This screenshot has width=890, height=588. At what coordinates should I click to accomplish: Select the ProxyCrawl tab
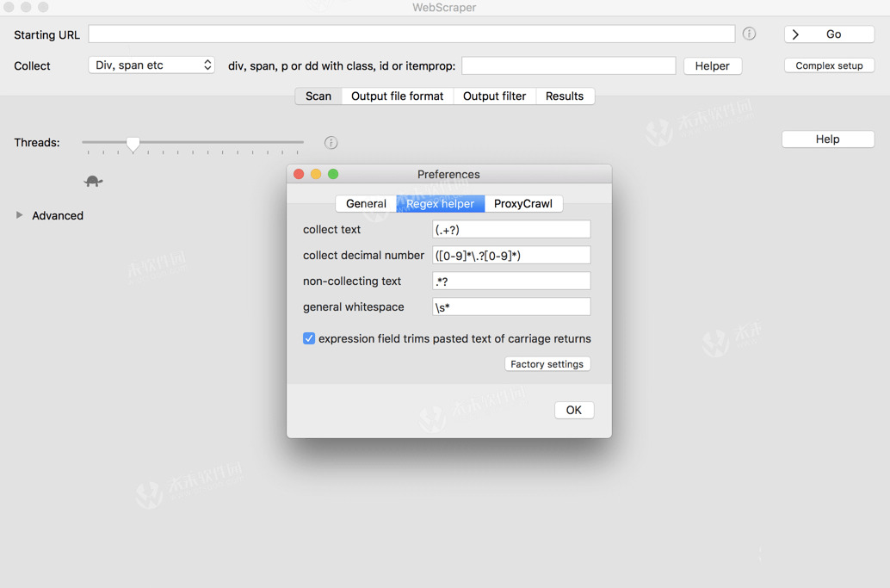(x=523, y=203)
